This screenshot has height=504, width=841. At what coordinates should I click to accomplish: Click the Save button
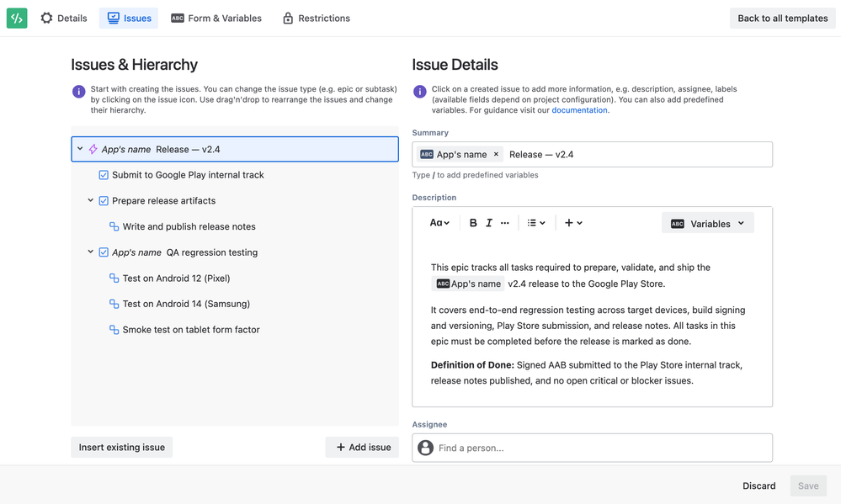pyautogui.click(x=807, y=485)
